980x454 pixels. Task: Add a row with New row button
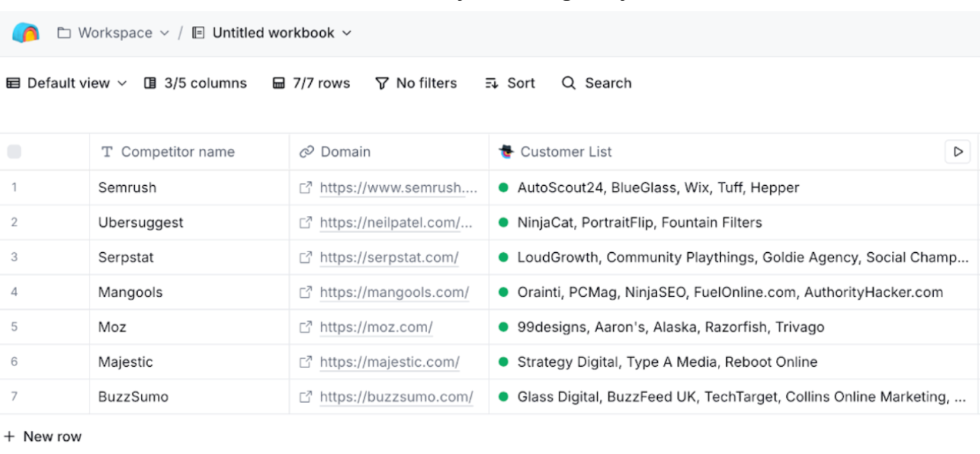(x=43, y=437)
